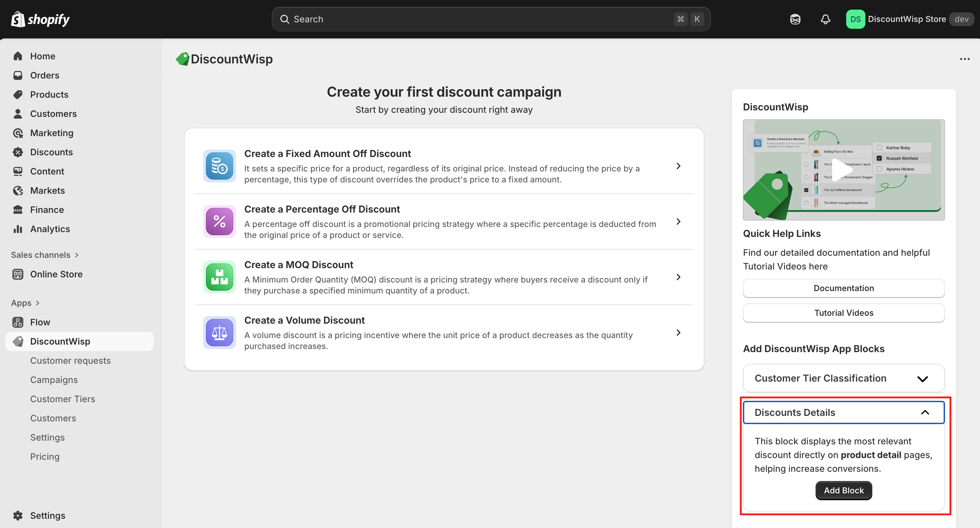Image resolution: width=980 pixels, height=528 pixels.
Task: Click the Fixed Amount Off coin icon
Action: 219,166
